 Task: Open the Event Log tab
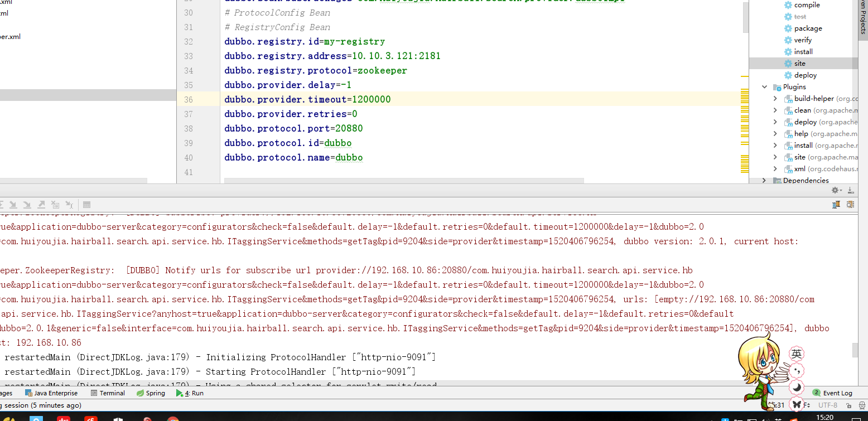[x=832, y=393]
